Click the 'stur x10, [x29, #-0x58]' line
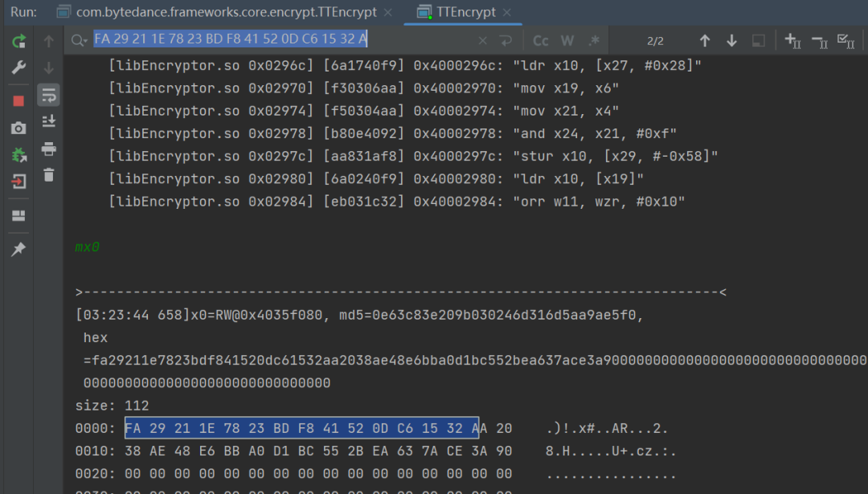This screenshot has width=868, height=494. [413, 156]
